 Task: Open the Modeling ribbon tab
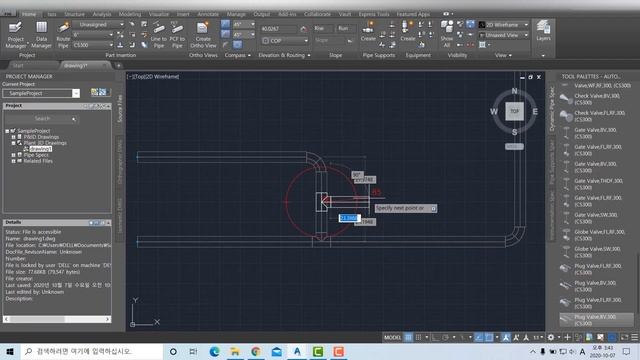(130, 14)
